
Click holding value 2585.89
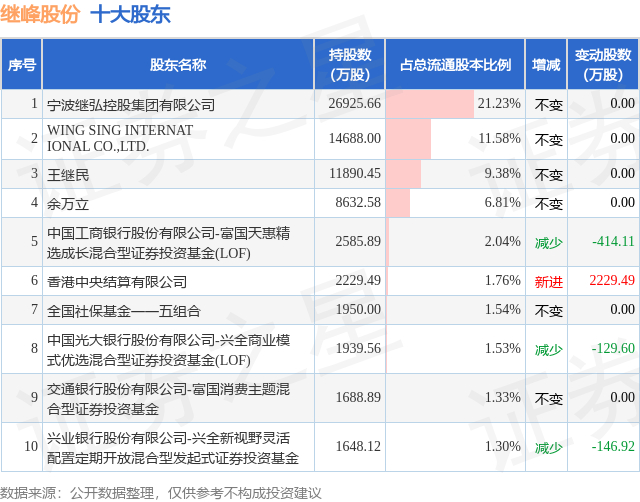(358, 242)
